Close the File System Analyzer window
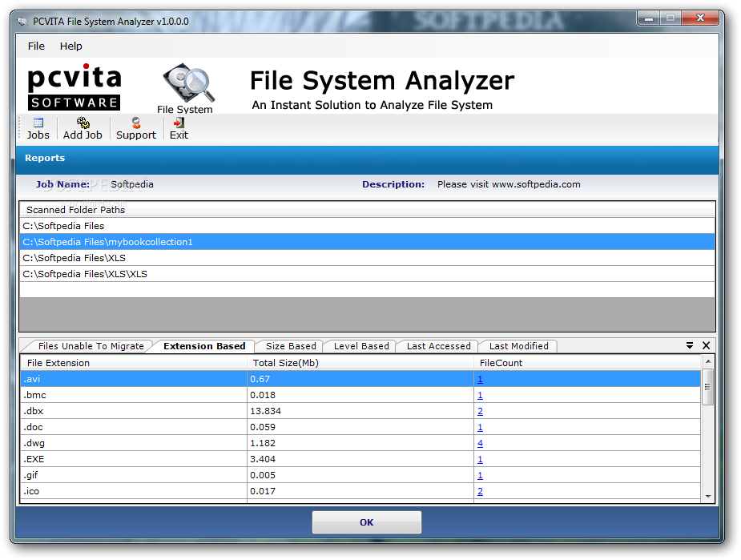The height and width of the screenshot is (560, 741). coord(700,18)
